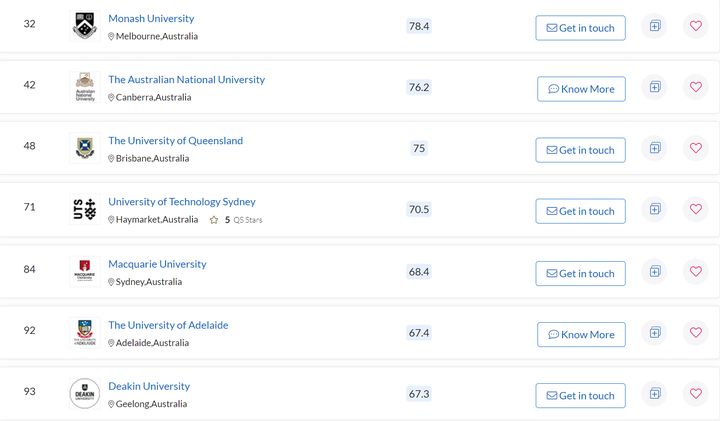This screenshot has width=720, height=421.
Task: Add Monash University to compare list
Action: coord(655,26)
